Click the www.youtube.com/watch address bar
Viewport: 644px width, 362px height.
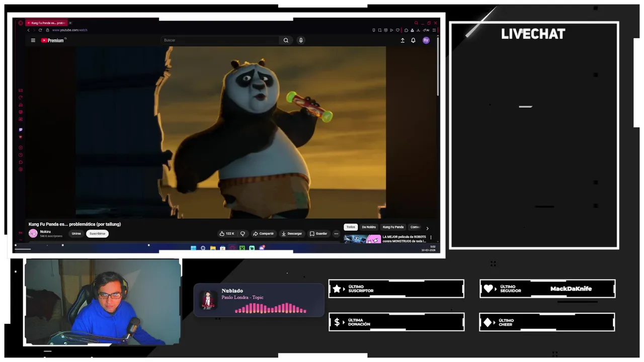(x=69, y=30)
